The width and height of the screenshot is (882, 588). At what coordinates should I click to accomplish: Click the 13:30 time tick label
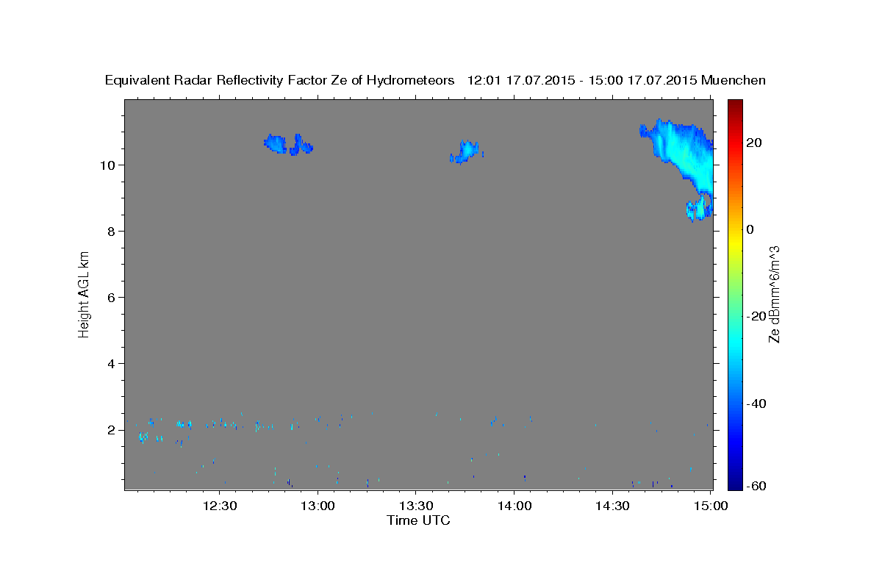click(x=416, y=506)
